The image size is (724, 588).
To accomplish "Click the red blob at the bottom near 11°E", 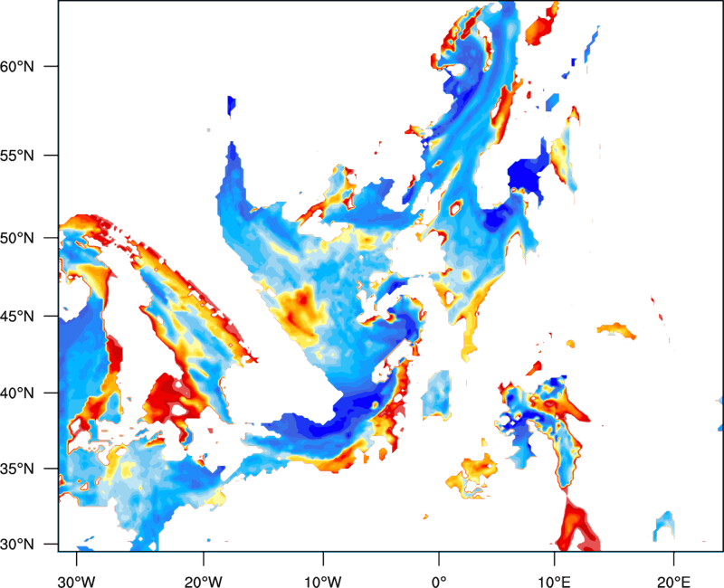I will point(573,527).
